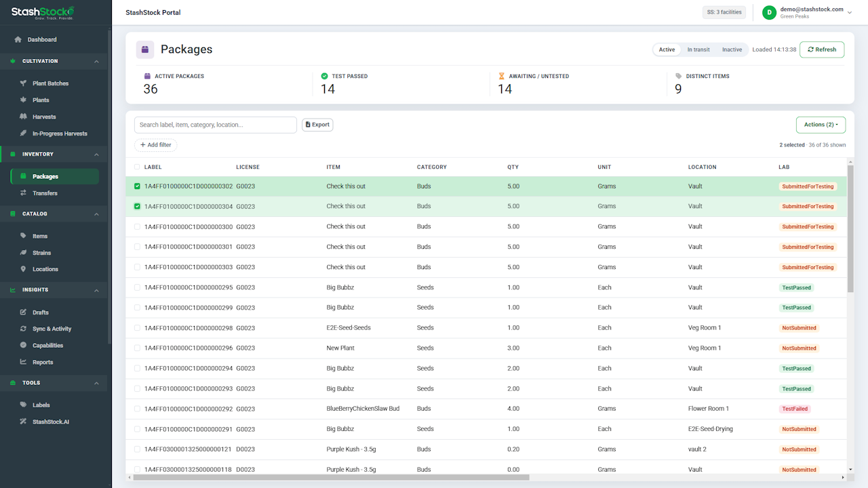Click the Capabilities sidebar icon
The width and height of the screenshot is (868, 488).
click(x=23, y=346)
